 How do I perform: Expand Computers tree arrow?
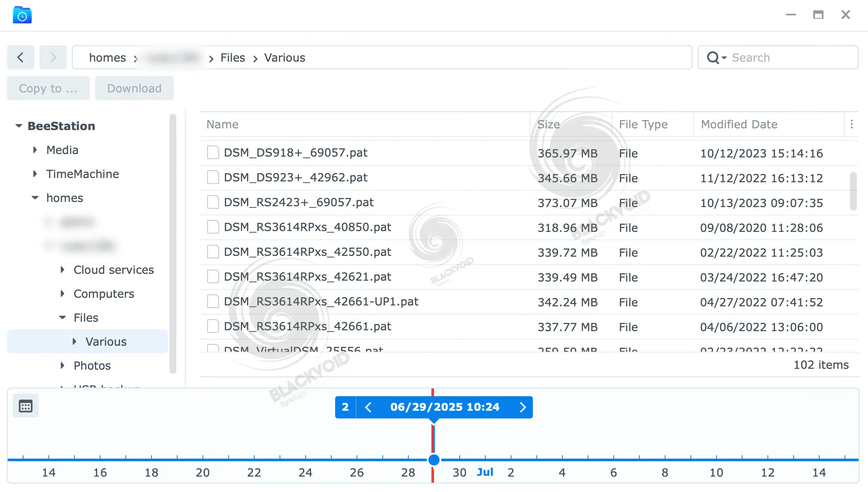(x=62, y=294)
